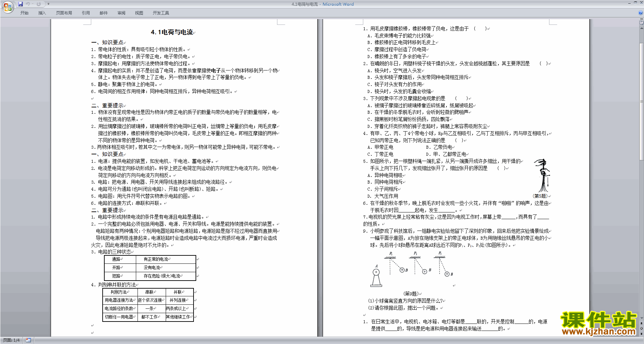Open the 审阅 ribbon tab

point(121,13)
